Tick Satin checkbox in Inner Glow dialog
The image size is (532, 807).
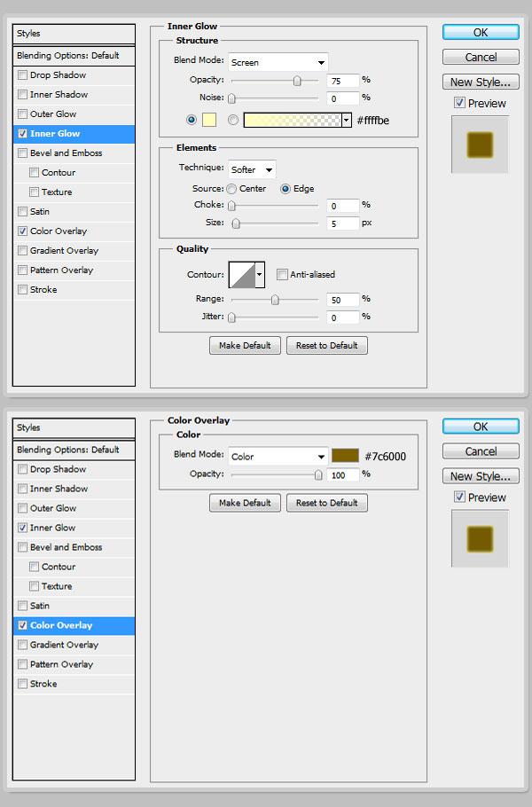(x=23, y=212)
